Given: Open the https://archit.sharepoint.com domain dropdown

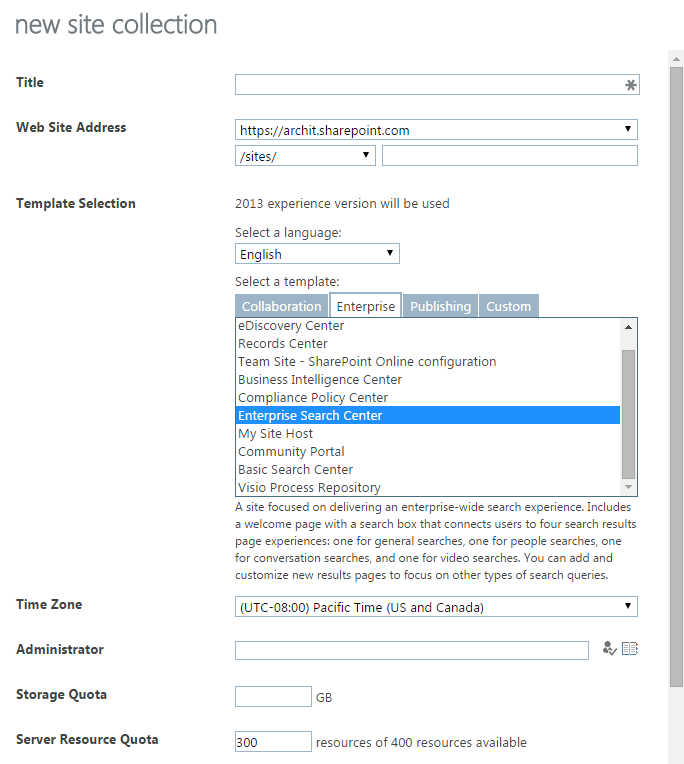Looking at the screenshot, I should [436, 130].
